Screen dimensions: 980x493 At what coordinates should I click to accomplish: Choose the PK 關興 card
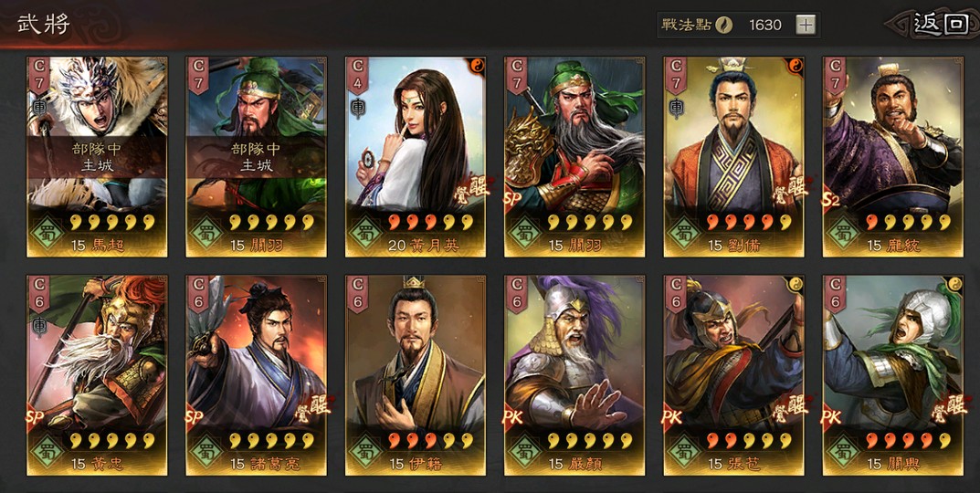click(x=893, y=375)
